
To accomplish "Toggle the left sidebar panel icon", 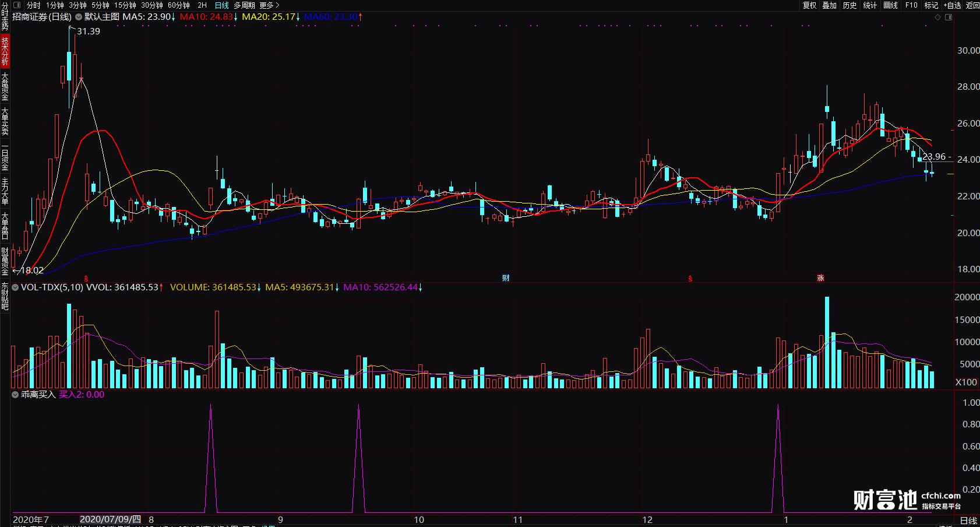I will pos(17,5).
